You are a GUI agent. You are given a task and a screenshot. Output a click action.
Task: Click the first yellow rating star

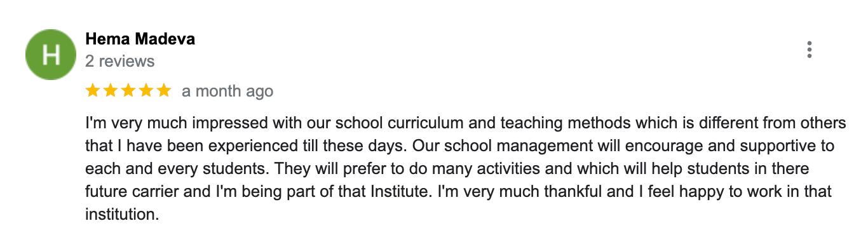pos(93,91)
